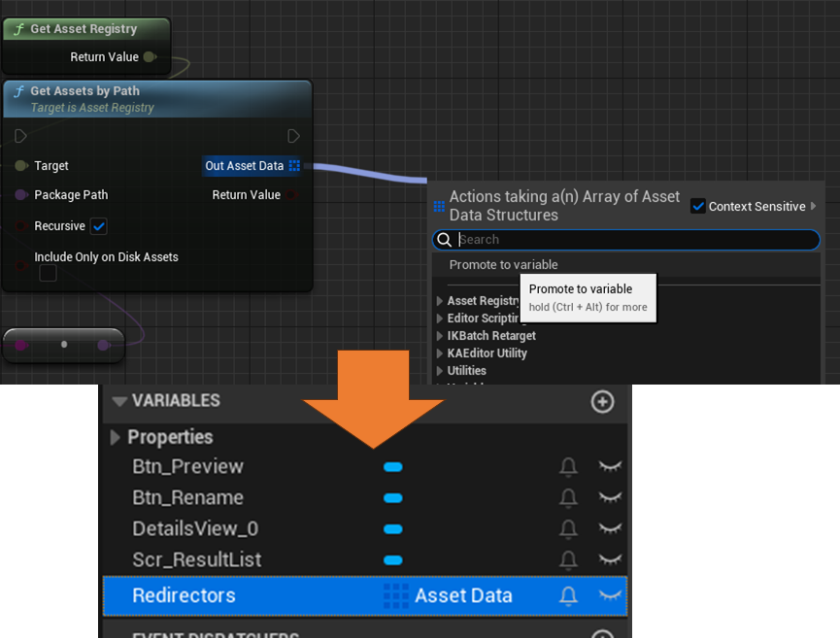The image size is (840, 638).
Task: Toggle the Context Sensitive checkbox
Action: pos(698,206)
